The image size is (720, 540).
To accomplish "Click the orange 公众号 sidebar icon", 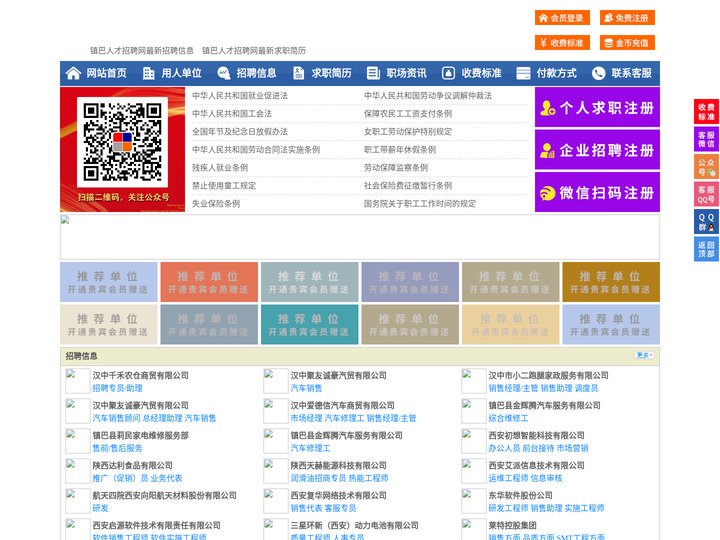I will coord(706,167).
